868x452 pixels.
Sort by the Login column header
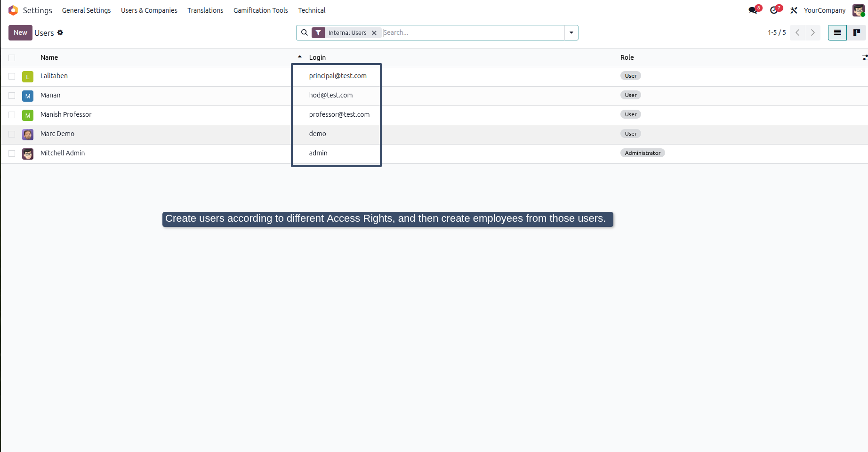(317, 57)
